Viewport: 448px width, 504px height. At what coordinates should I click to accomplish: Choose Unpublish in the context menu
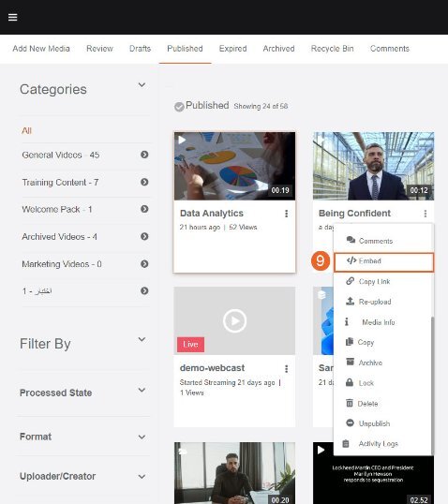[383, 423]
